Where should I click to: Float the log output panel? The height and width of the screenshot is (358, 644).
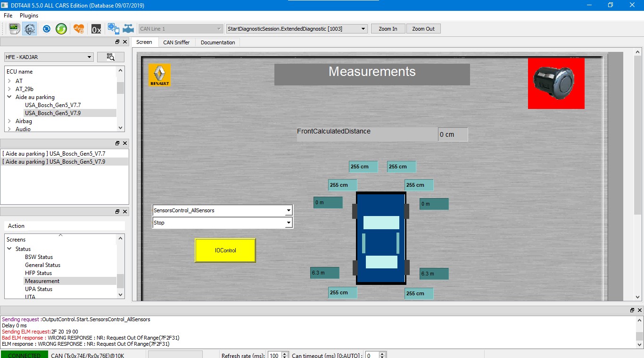632,310
